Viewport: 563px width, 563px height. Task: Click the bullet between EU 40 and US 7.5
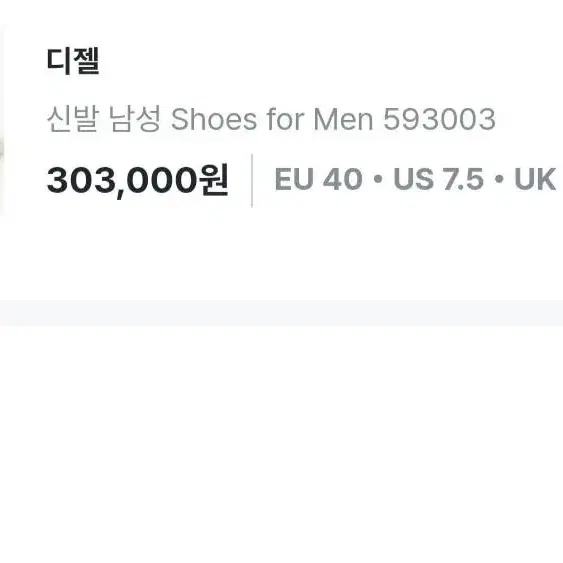(x=378, y=178)
